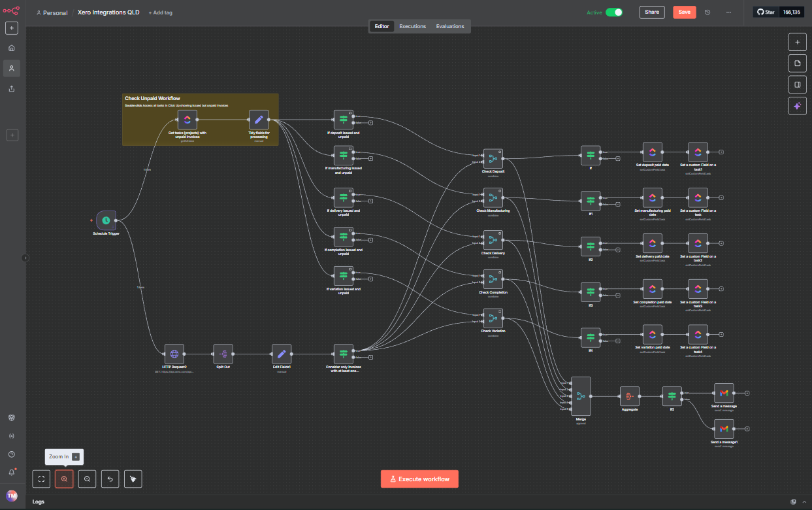
Task: Add a sticky note to canvas
Action: [x=796, y=63]
